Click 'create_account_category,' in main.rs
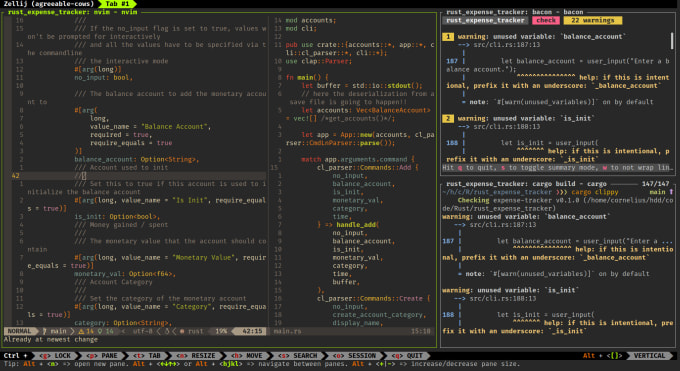This screenshot has height=371, width=680. tap(379, 315)
